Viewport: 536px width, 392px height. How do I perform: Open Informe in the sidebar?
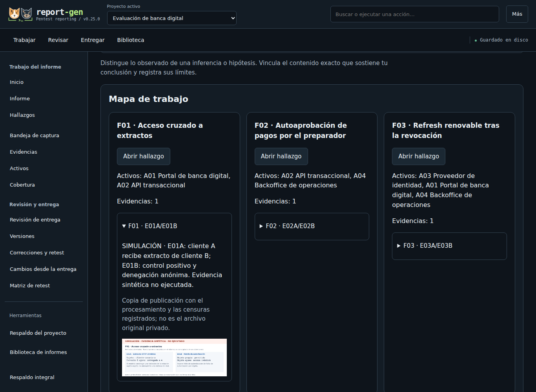[44, 98]
